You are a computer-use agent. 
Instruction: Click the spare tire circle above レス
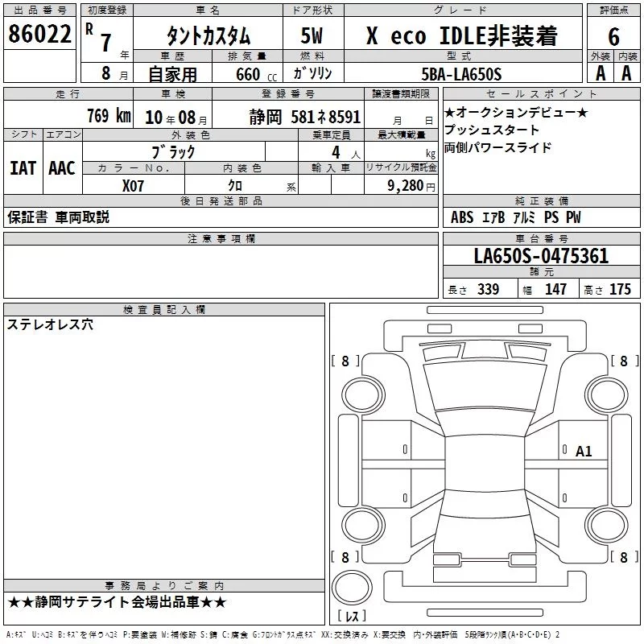(x=352, y=588)
